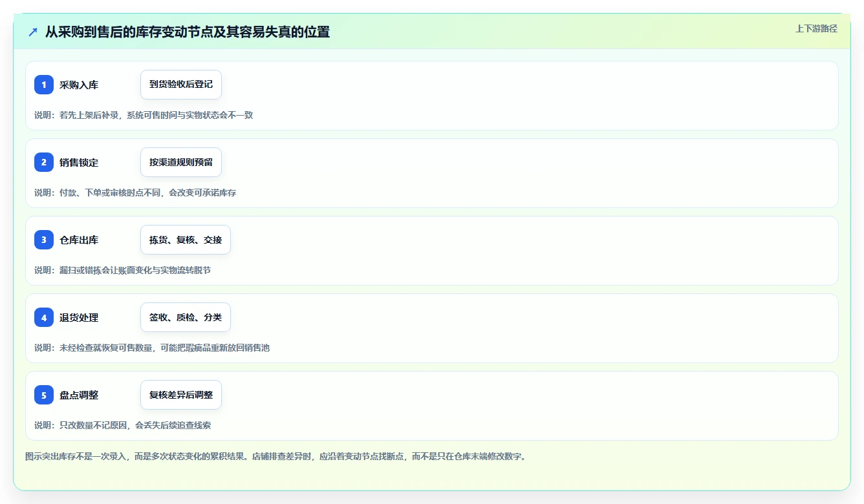Click the number 3 step badge
This screenshot has width=864, height=504.
[x=44, y=240]
